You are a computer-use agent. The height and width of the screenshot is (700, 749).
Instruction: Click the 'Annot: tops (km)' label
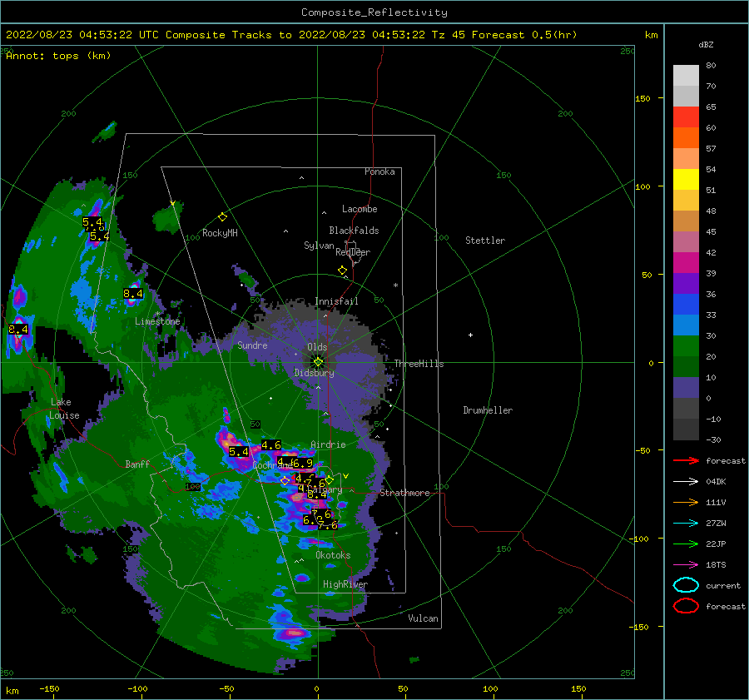(x=58, y=56)
